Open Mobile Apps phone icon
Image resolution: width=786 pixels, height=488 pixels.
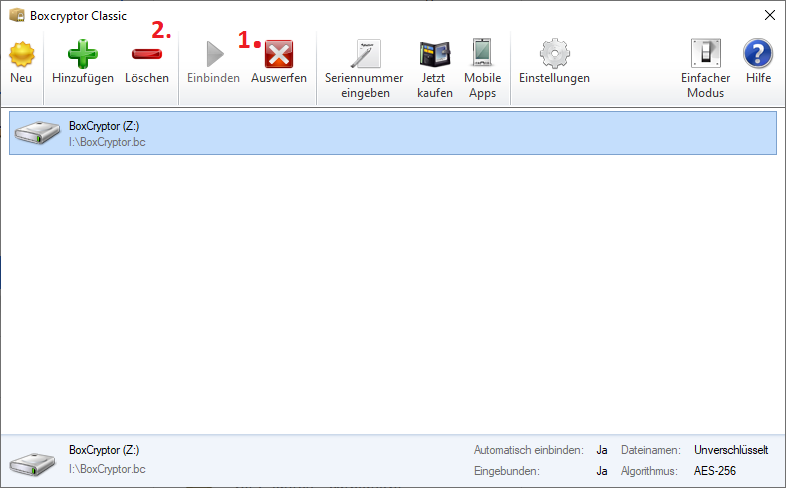pyautogui.click(x=482, y=53)
